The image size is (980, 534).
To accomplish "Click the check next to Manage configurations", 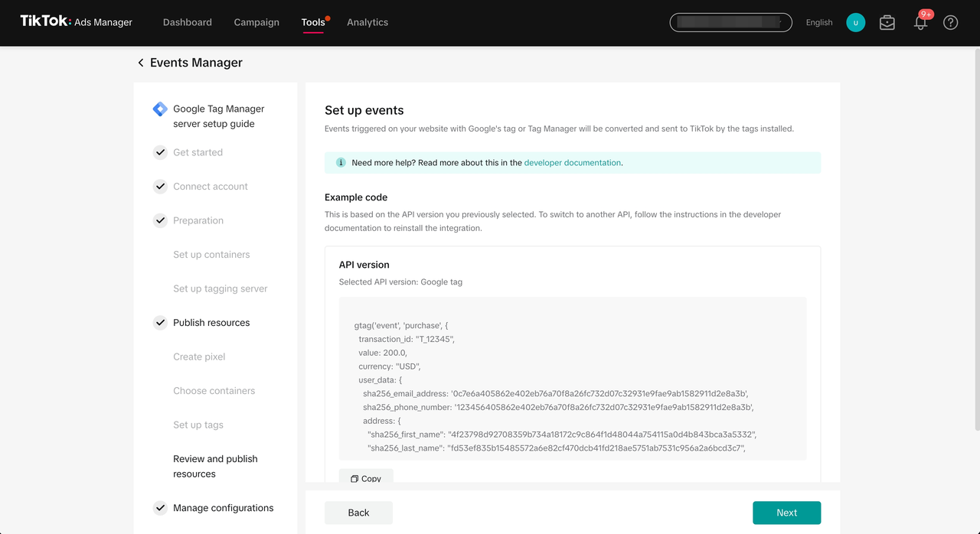I will (160, 507).
